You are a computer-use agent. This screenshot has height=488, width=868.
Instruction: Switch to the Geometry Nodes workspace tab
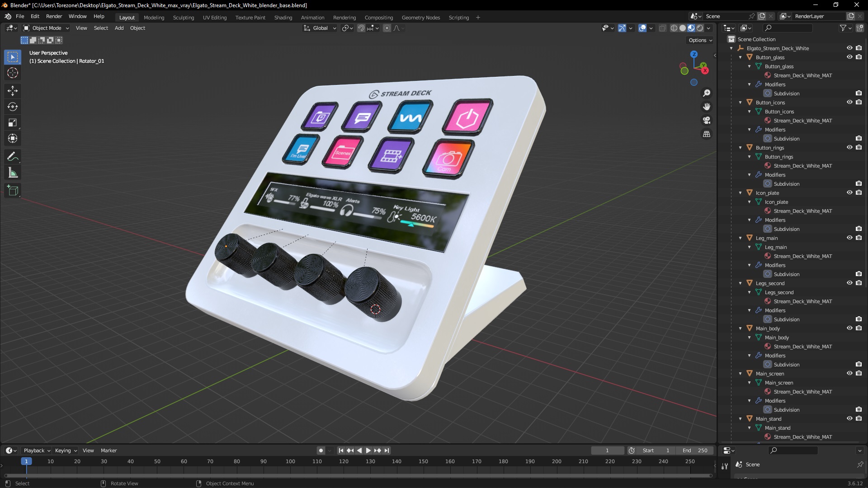point(420,18)
